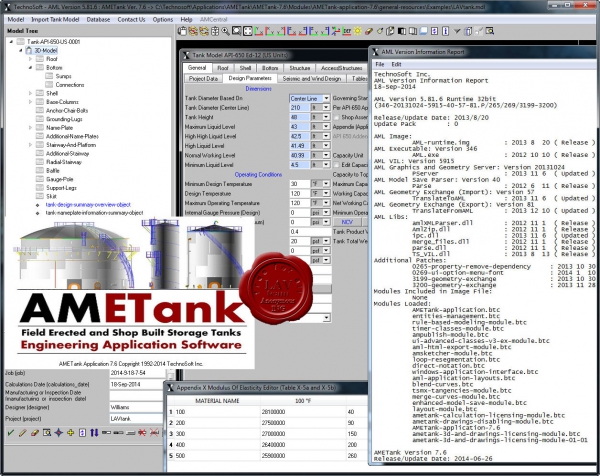Open the Seismic and Wind Design tab
Viewport: 600px width, 476px height.
click(311, 78)
